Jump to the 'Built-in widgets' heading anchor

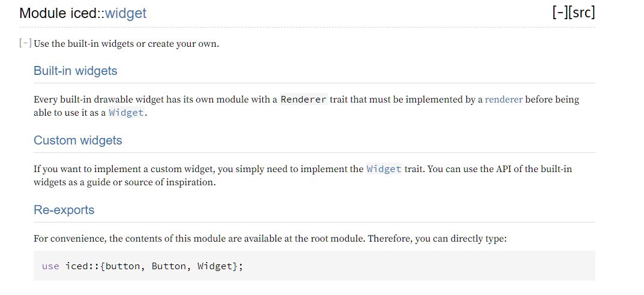click(76, 71)
